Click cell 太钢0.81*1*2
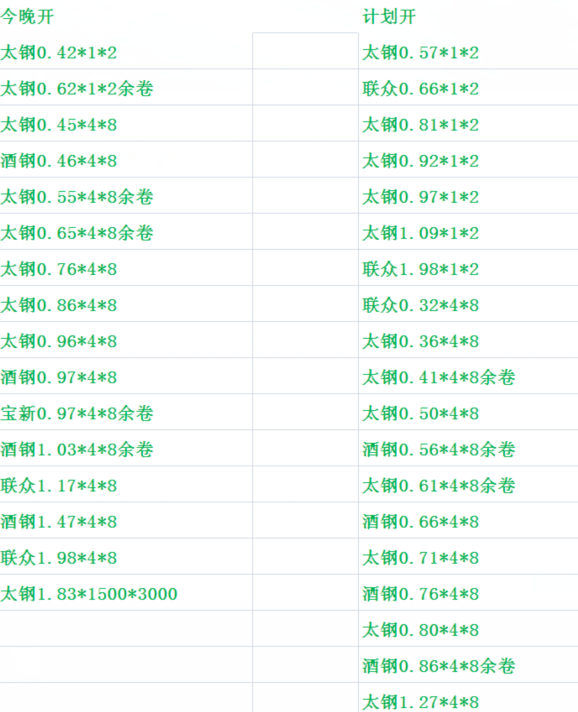 click(x=468, y=123)
